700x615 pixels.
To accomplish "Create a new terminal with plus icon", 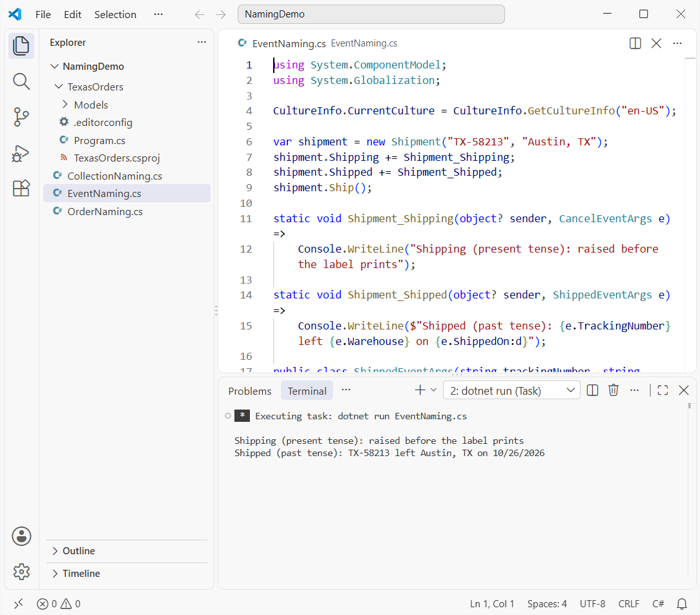I will pyautogui.click(x=420, y=390).
